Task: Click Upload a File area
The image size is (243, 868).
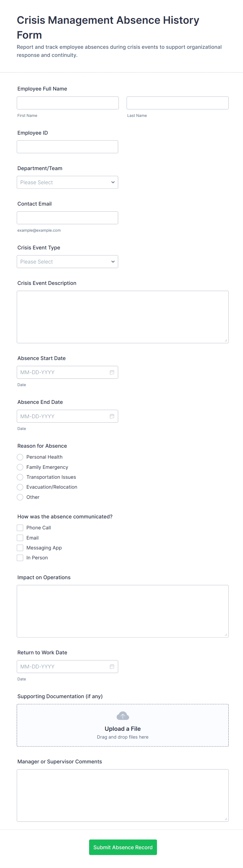Action: pos(123,728)
